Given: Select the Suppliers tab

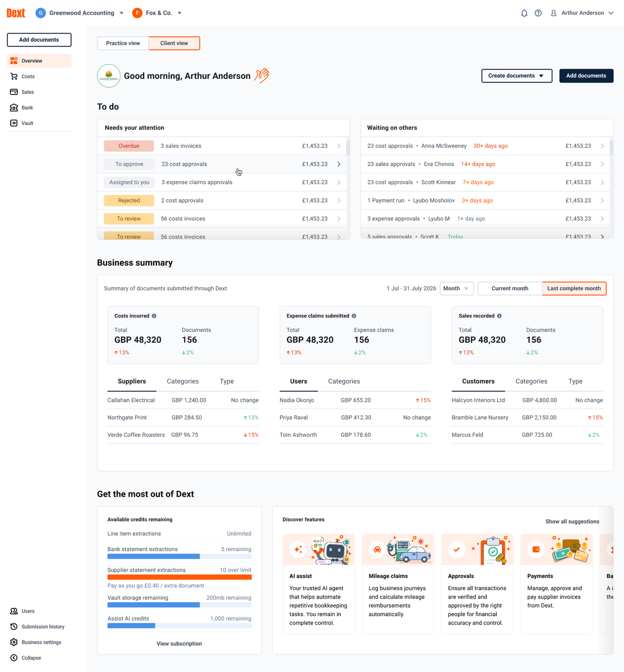Looking at the screenshot, I should click(x=132, y=381).
